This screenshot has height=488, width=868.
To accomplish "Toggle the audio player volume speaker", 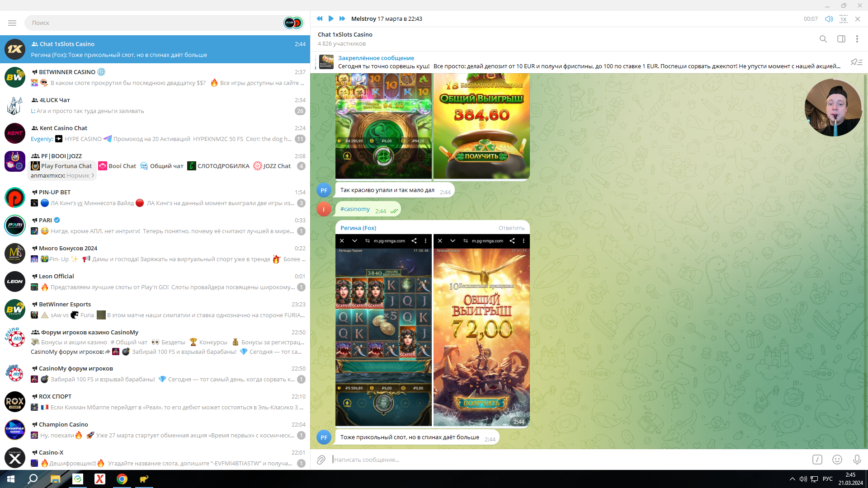I will (x=829, y=19).
